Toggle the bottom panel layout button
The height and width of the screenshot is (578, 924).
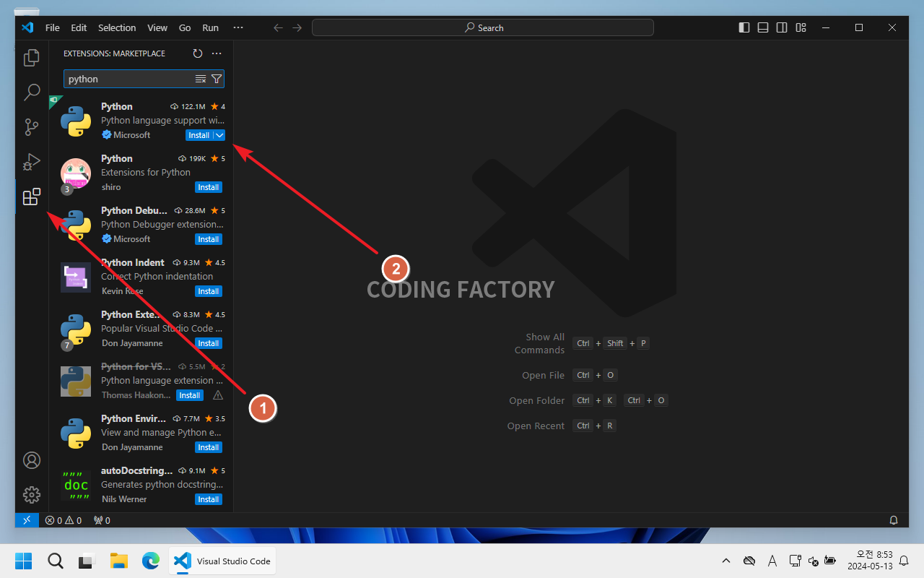click(763, 27)
